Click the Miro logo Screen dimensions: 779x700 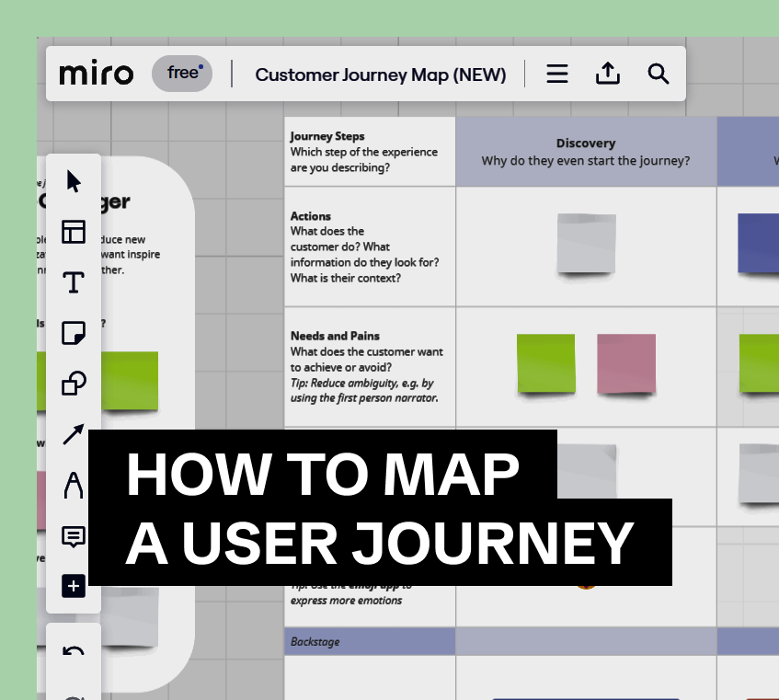click(x=96, y=74)
